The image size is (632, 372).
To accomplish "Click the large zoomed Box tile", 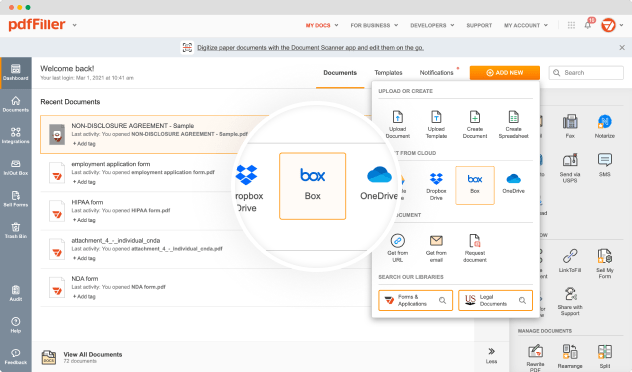I will pyautogui.click(x=312, y=186).
